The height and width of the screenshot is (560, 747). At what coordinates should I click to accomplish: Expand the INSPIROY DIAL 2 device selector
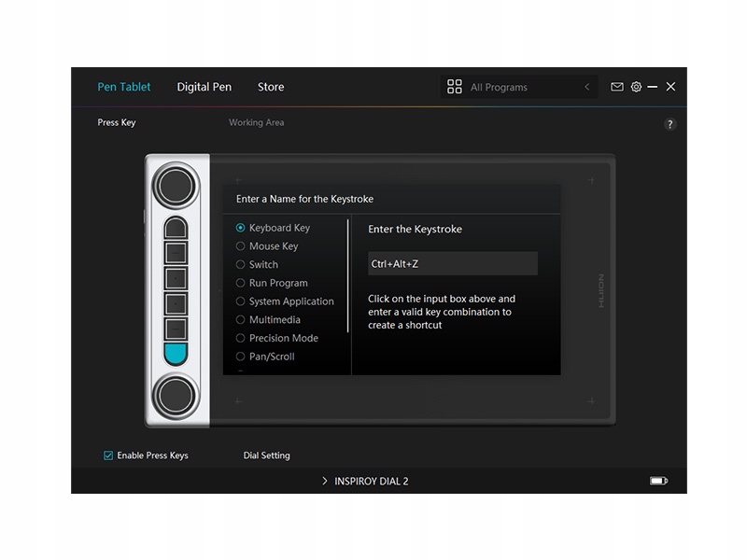click(365, 481)
